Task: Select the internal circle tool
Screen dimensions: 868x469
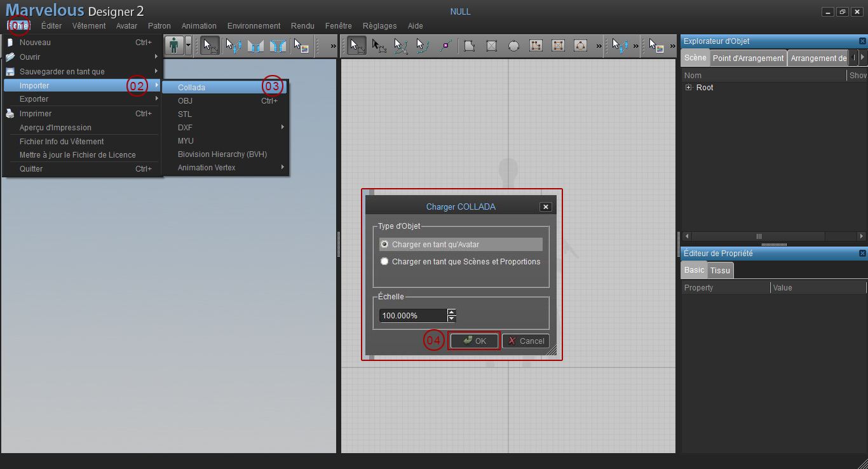Action: point(580,46)
